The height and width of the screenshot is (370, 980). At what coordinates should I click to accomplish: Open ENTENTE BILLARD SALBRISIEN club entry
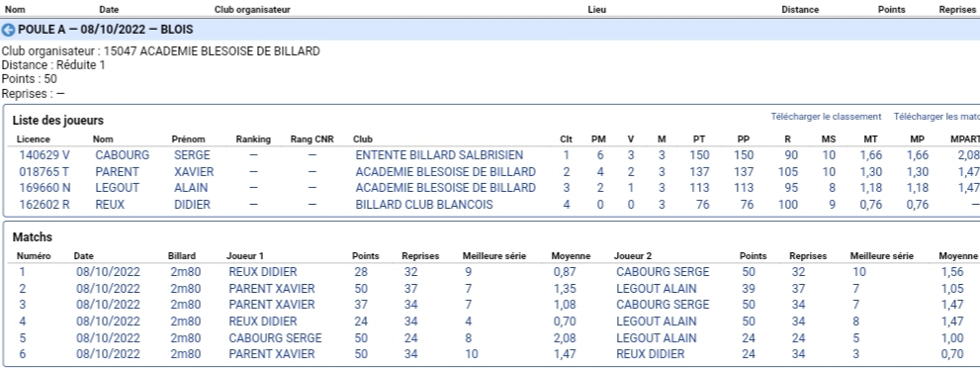[x=439, y=155]
